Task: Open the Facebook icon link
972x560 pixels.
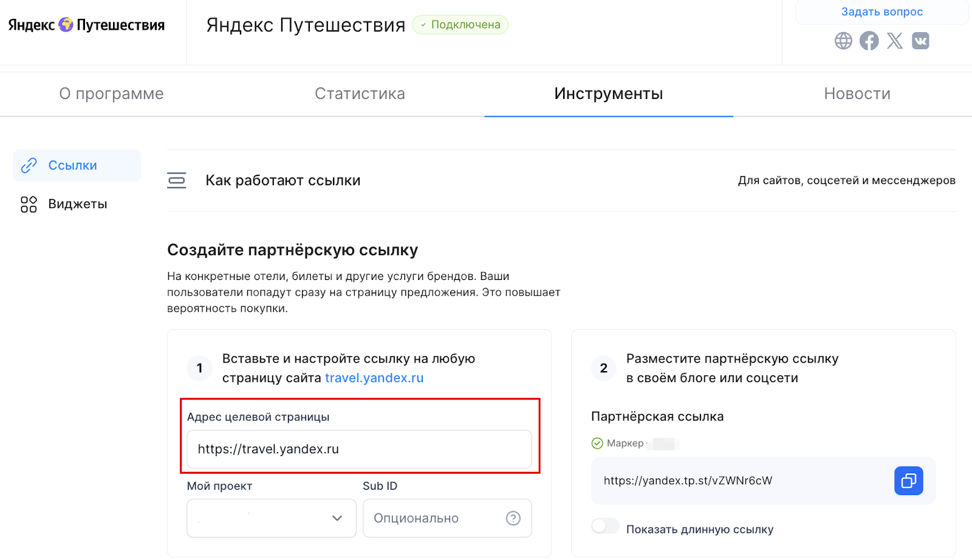Action: (x=869, y=41)
